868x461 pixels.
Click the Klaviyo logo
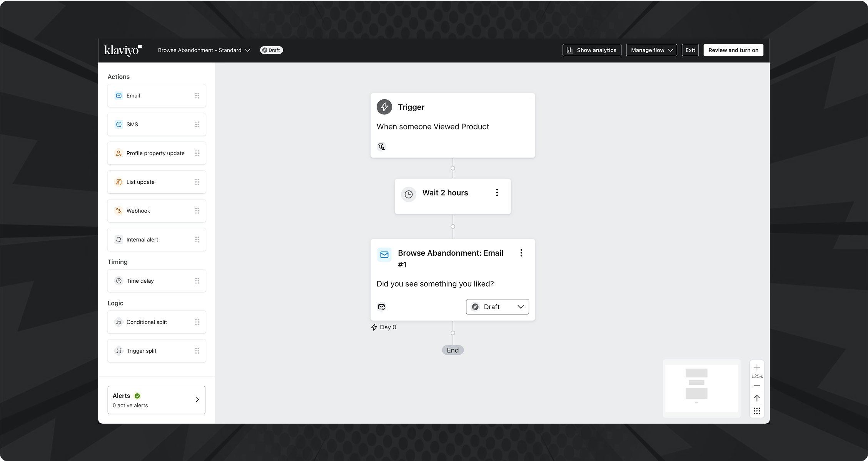[x=123, y=50]
